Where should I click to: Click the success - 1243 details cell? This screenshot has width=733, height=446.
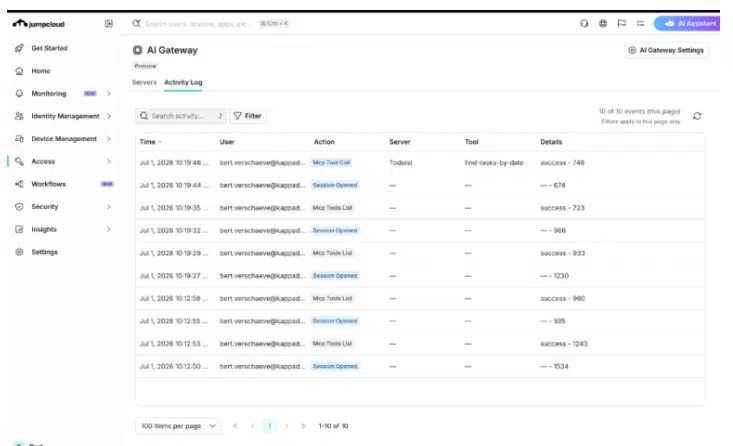pyautogui.click(x=564, y=344)
